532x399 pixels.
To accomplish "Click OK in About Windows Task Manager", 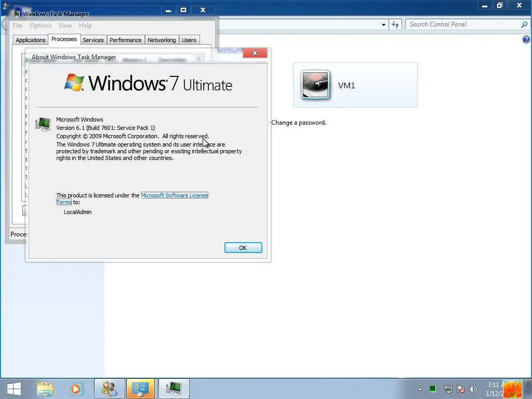I will tap(243, 248).
